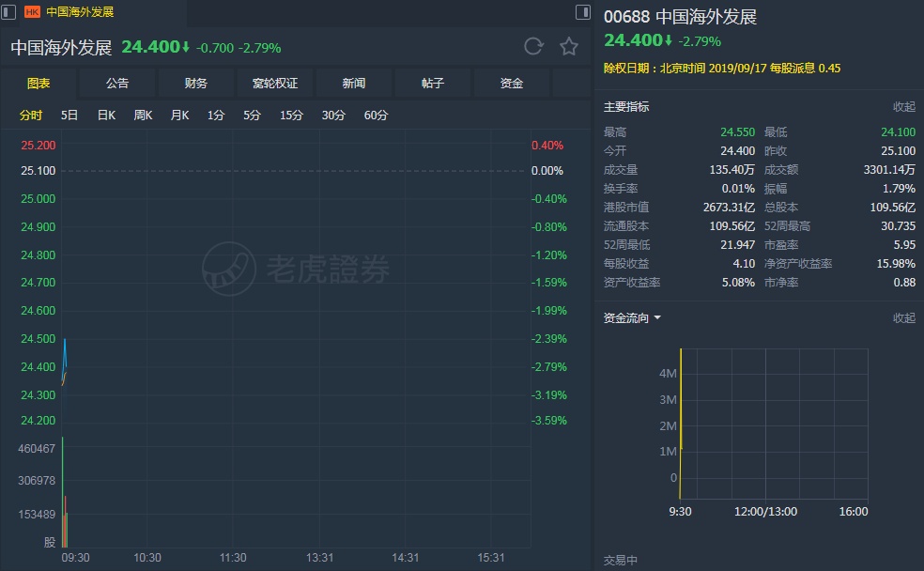
Task: Open the 新闻 tab
Action: coord(354,83)
